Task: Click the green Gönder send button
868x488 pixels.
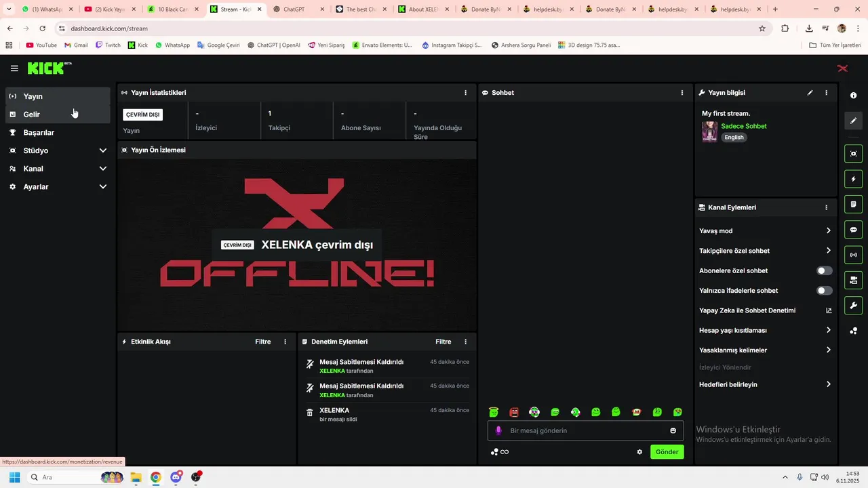Action: (x=667, y=452)
